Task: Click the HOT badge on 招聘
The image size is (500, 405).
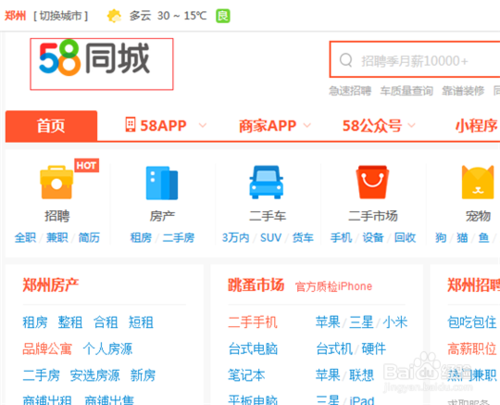Action: pyautogui.click(x=86, y=165)
